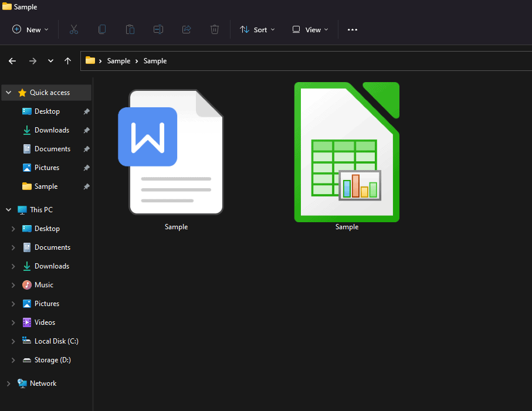Select the Sample LibreOffice Calc spreadsheet
532x411 pixels.
click(x=347, y=152)
